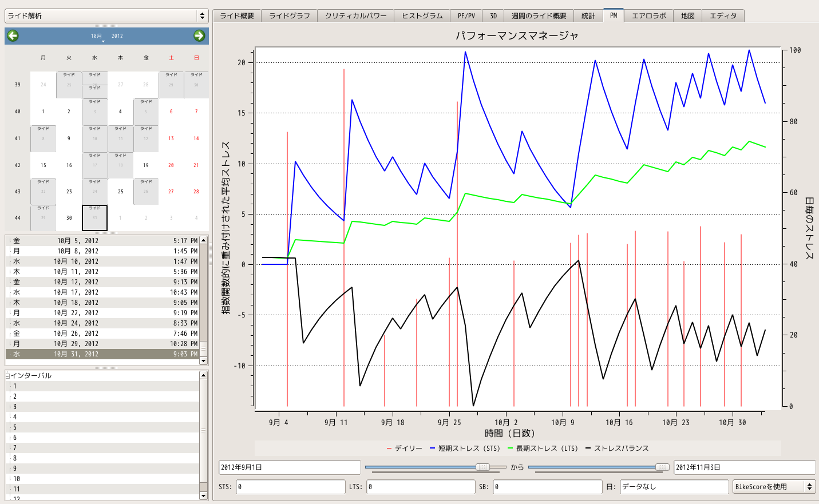819x504 pixels.
Task: Open the エディタ tab
Action: point(723,16)
